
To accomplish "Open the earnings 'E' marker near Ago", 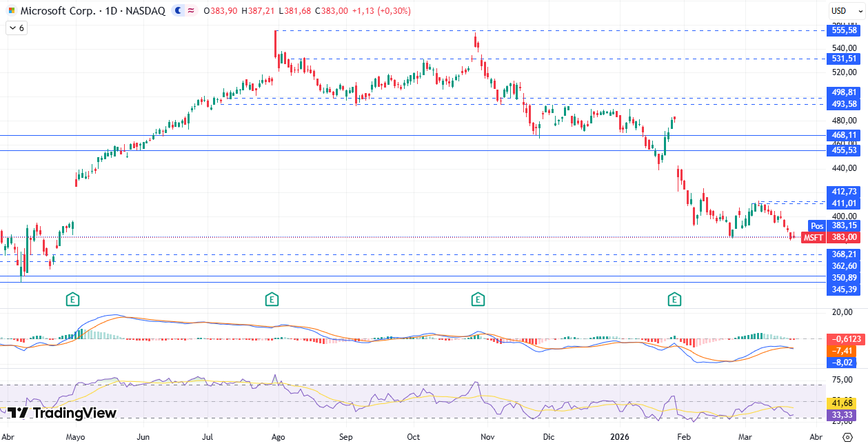I will [272, 299].
